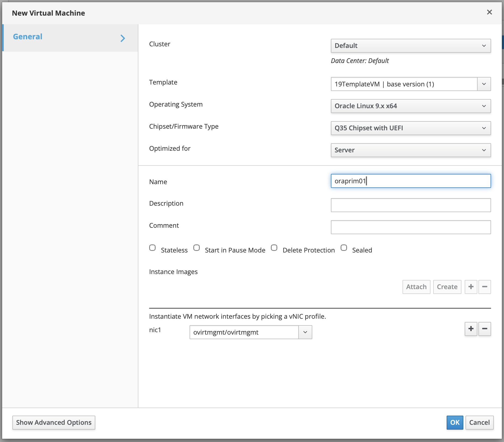Click the Operating System label
This screenshot has height=442, width=504.
[x=176, y=104]
